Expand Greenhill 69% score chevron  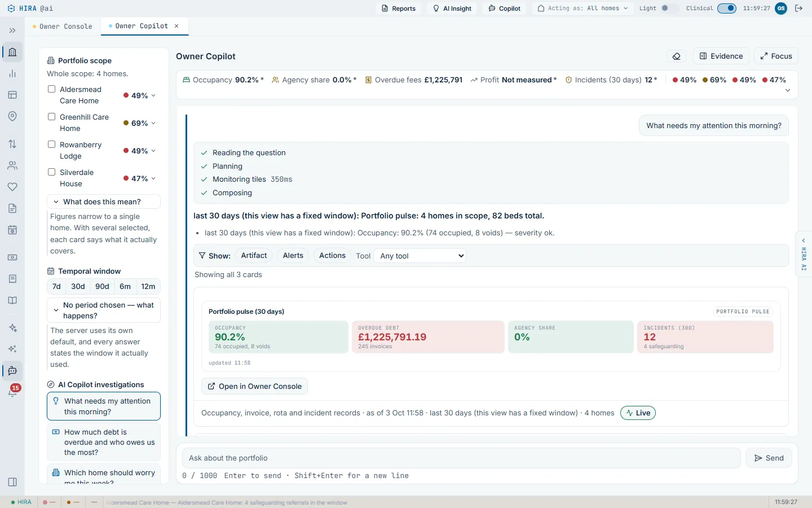point(153,124)
